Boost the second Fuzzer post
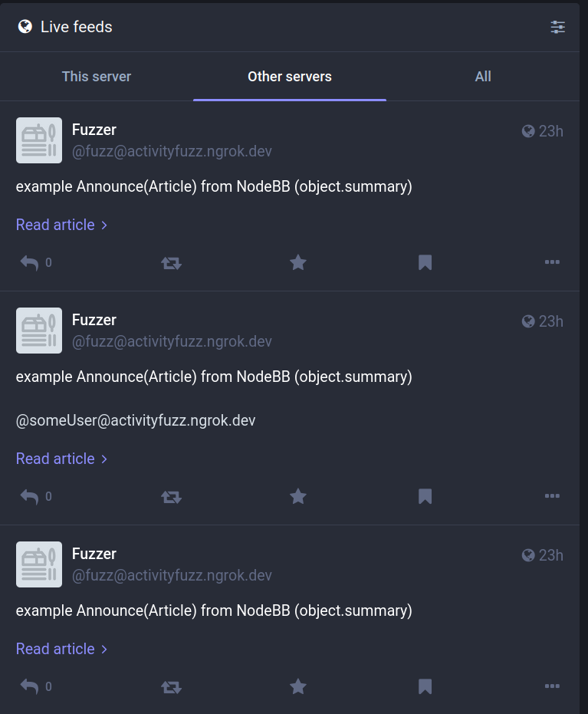The width and height of the screenshot is (588, 714). [x=171, y=496]
